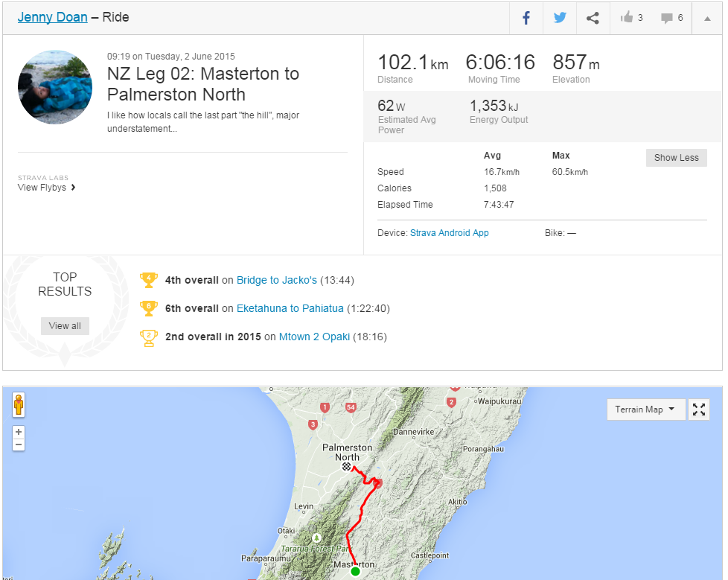Screen dimensions: 728x580
Task: Click the athlete profile photo
Action: coord(55,87)
